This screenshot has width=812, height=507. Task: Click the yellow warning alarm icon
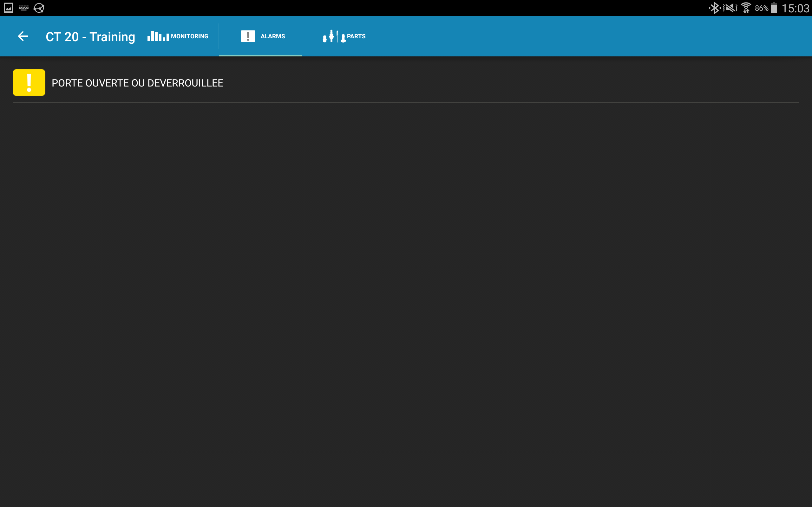29,82
